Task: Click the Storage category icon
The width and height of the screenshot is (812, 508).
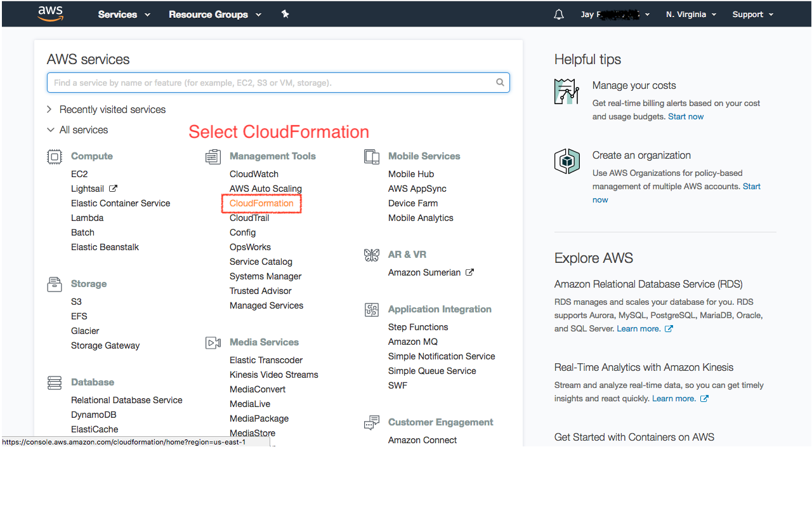Action: (x=55, y=284)
